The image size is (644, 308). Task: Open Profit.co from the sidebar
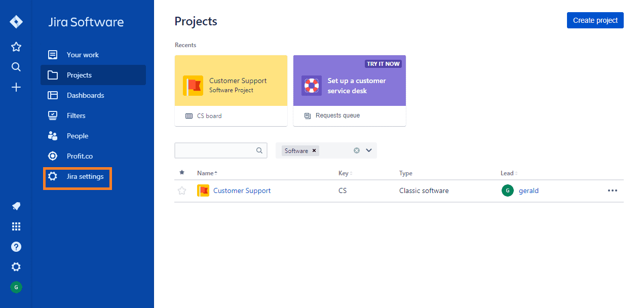point(93,156)
